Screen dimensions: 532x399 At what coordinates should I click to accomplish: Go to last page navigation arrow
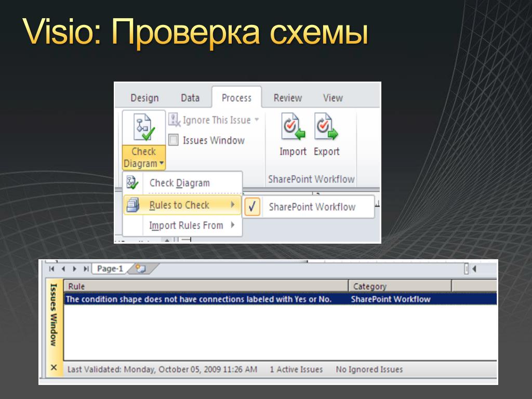(86, 269)
